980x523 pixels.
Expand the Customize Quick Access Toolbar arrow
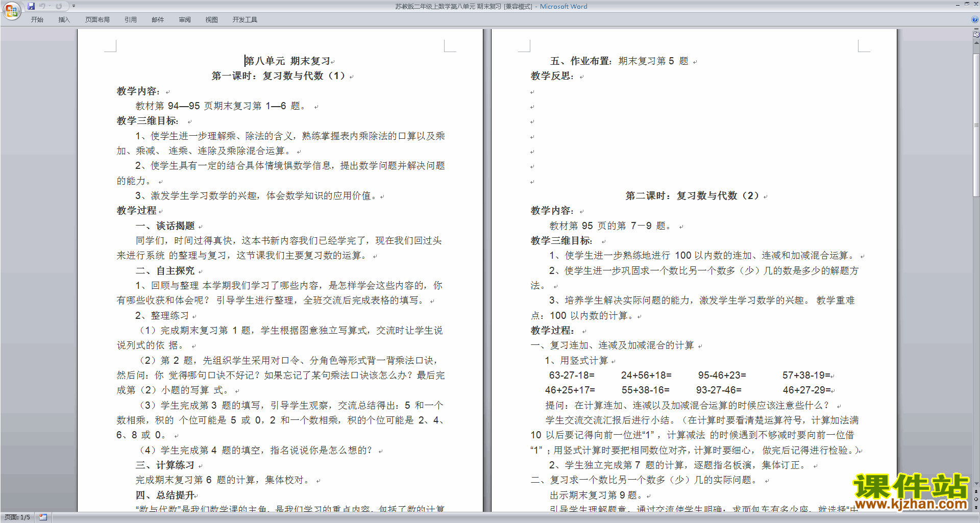73,6
